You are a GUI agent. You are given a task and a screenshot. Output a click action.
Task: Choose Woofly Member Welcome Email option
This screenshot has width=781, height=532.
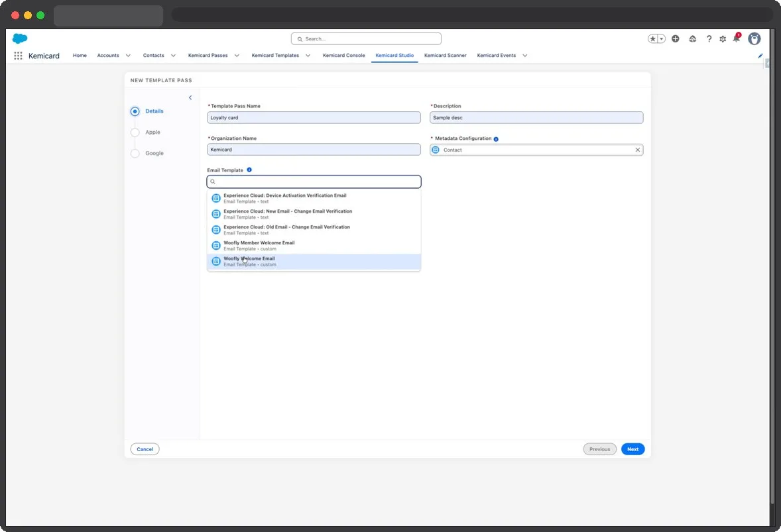click(x=314, y=245)
